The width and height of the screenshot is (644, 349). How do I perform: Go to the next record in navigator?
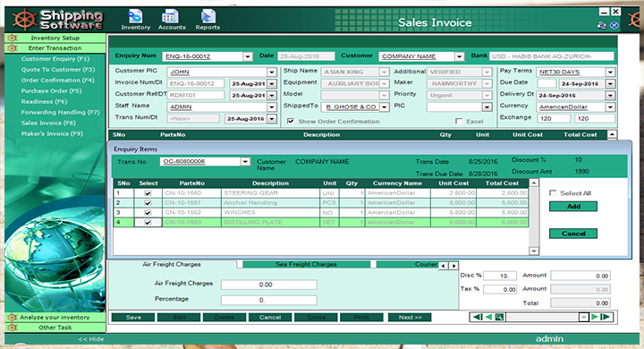(594, 317)
